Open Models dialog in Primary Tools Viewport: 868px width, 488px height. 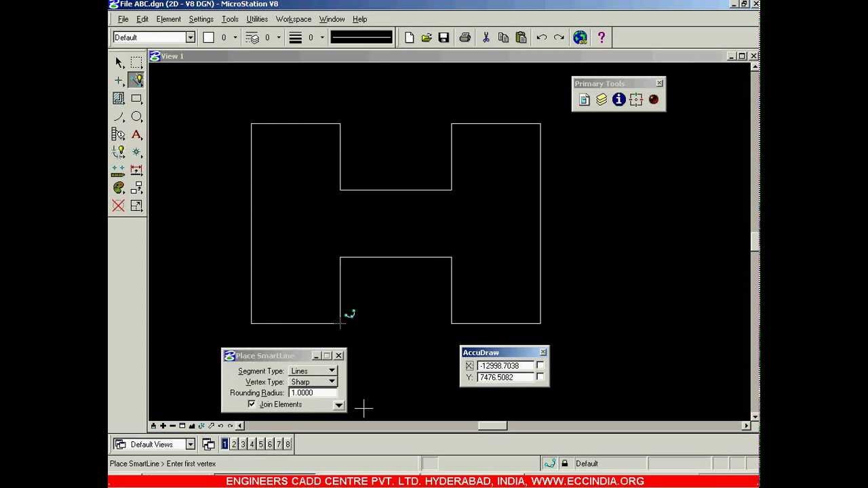[x=585, y=100]
